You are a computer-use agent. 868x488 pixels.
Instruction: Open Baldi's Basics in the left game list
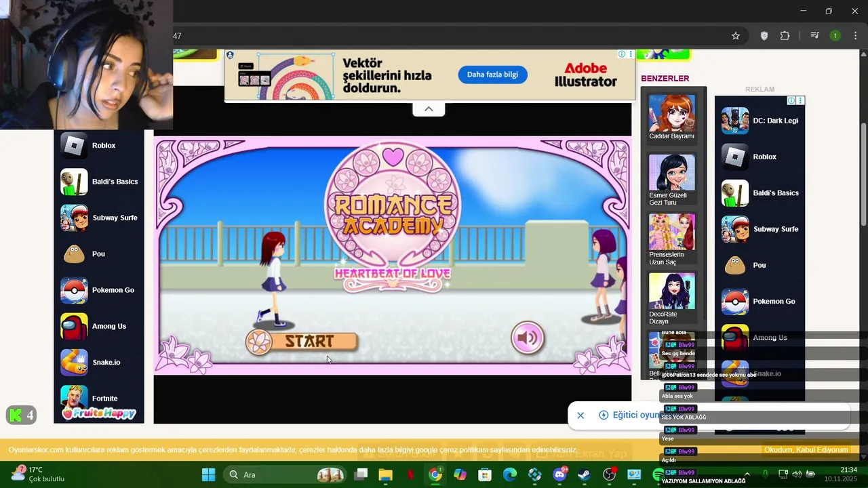(99, 182)
